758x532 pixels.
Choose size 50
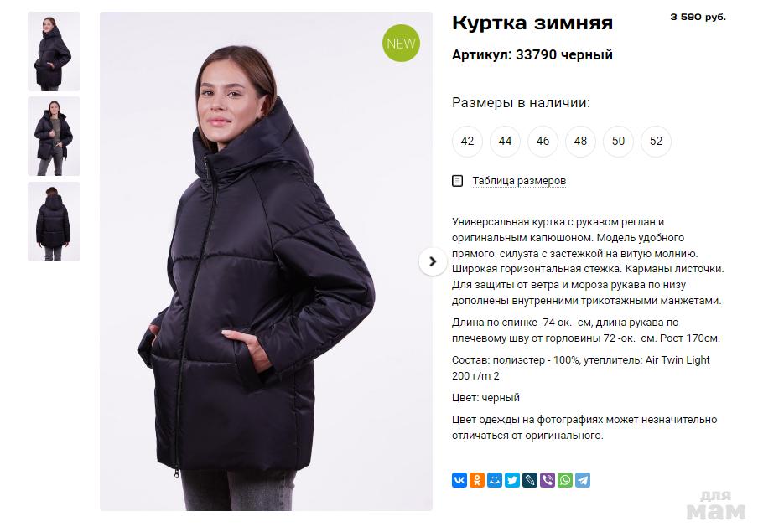click(618, 141)
